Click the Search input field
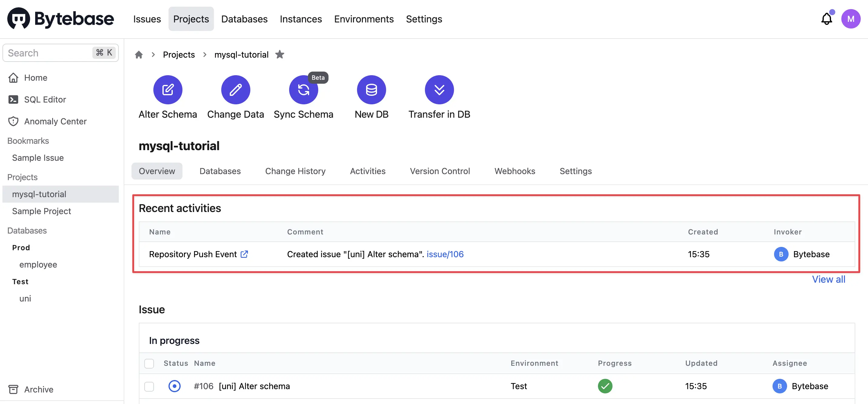The height and width of the screenshot is (404, 868). point(61,52)
